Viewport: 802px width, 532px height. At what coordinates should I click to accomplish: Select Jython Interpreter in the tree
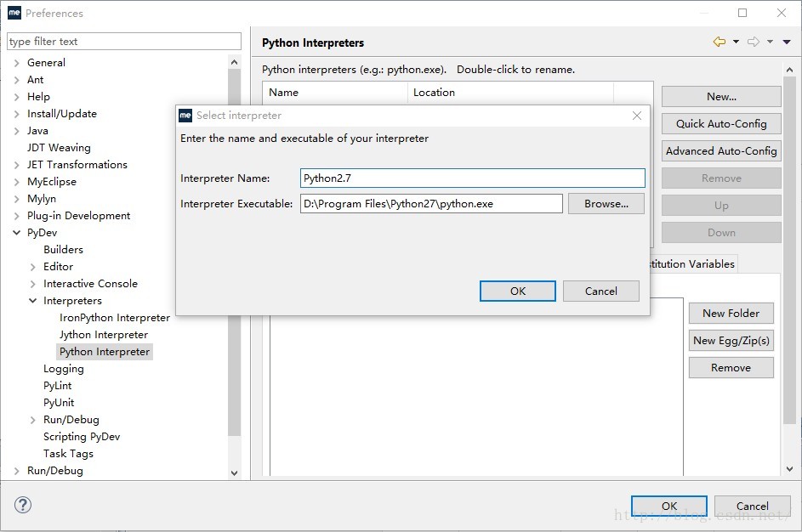pyautogui.click(x=104, y=335)
